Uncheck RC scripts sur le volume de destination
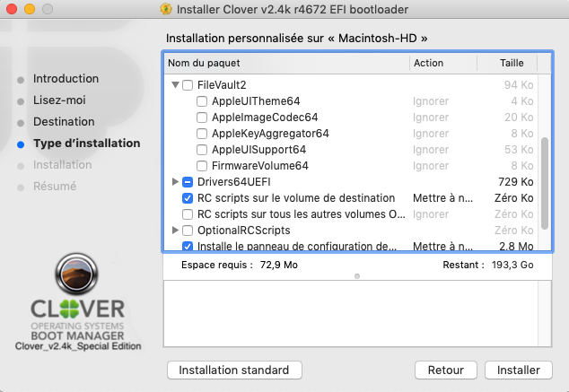Image resolution: width=569 pixels, height=392 pixels. point(188,198)
